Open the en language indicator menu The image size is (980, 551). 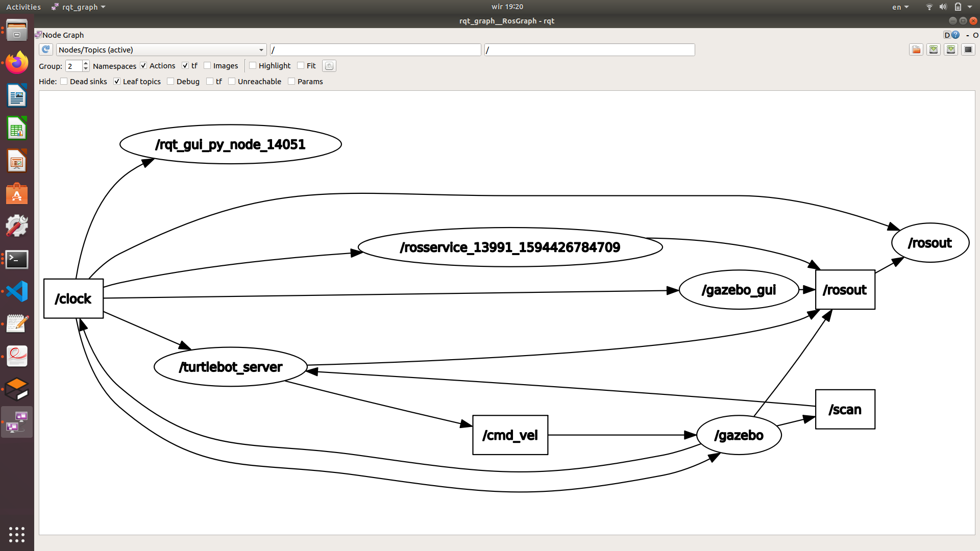click(x=900, y=7)
